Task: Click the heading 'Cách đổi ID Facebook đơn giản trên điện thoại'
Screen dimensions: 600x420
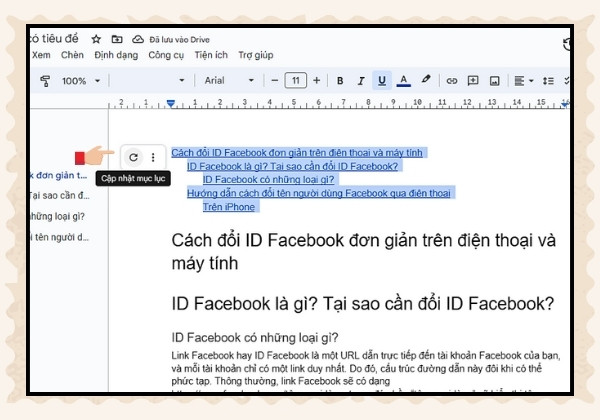Action: point(363,251)
